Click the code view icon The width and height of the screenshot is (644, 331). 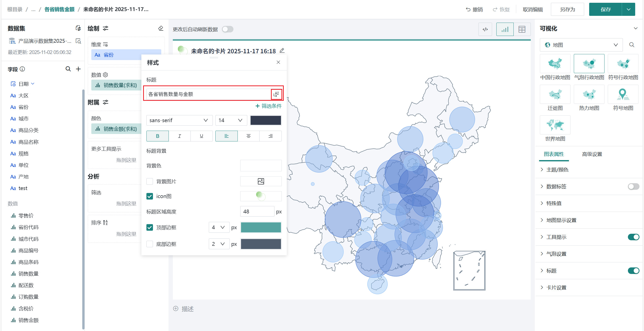coord(485,29)
